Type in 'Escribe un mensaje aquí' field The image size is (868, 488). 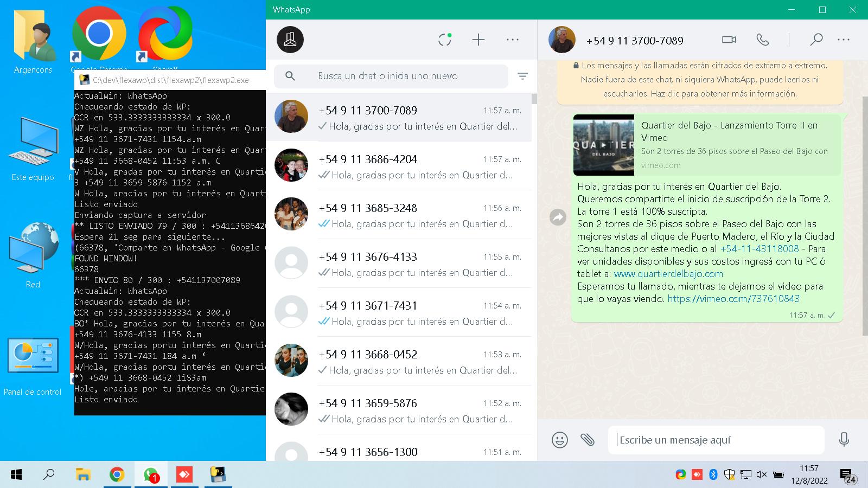pyautogui.click(x=716, y=440)
